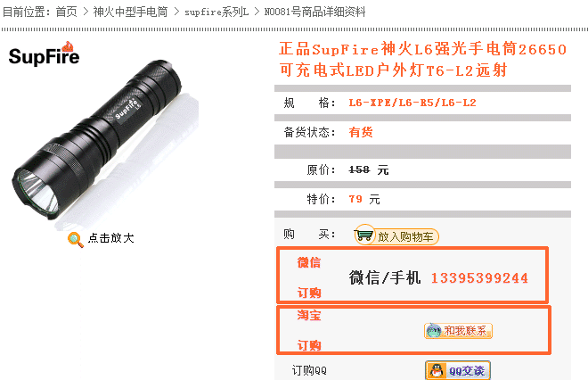588x380 pixels.
Task: Click the QQ penguin icon
Action: point(436,371)
